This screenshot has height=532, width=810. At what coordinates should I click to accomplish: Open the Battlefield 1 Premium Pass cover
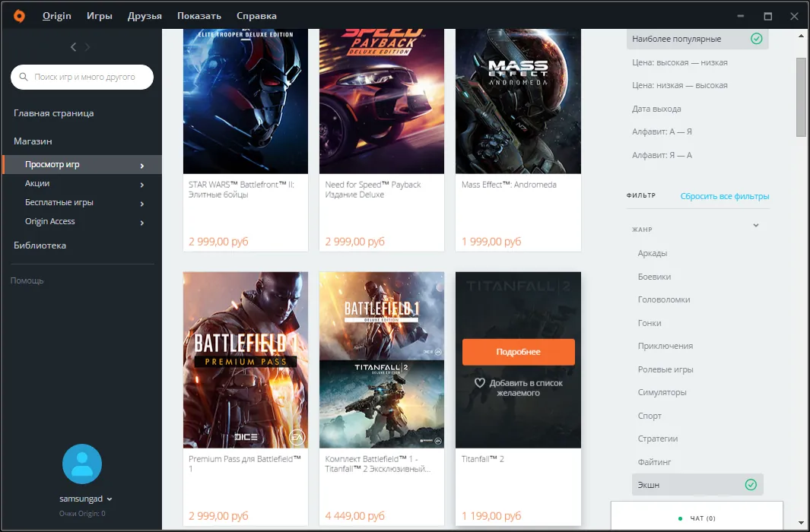point(246,359)
